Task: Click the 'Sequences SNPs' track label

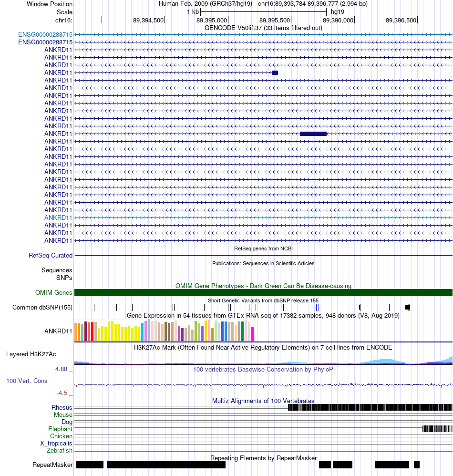Action: (x=57, y=274)
